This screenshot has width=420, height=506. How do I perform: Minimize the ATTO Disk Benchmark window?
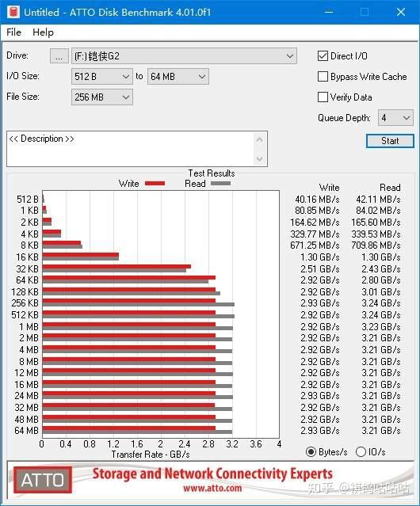pyautogui.click(x=329, y=12)
